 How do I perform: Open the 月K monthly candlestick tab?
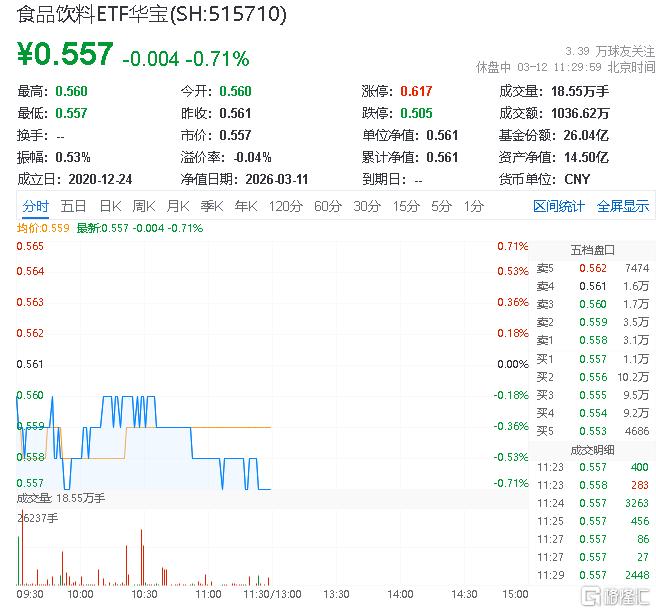(178, 206)
